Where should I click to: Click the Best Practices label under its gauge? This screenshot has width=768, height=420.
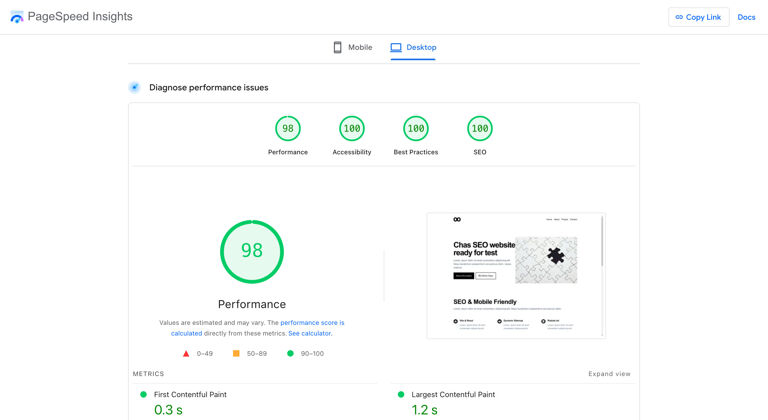[416, 152]
